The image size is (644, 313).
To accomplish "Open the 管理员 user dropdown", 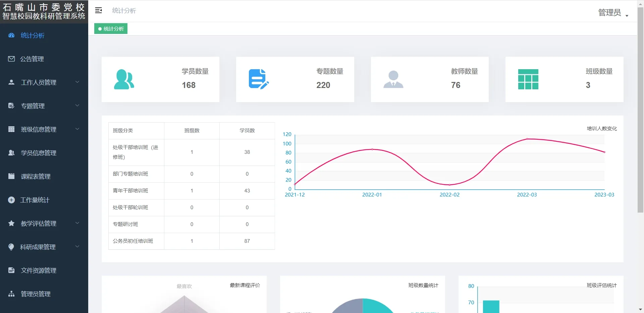I will pos(613,13).
